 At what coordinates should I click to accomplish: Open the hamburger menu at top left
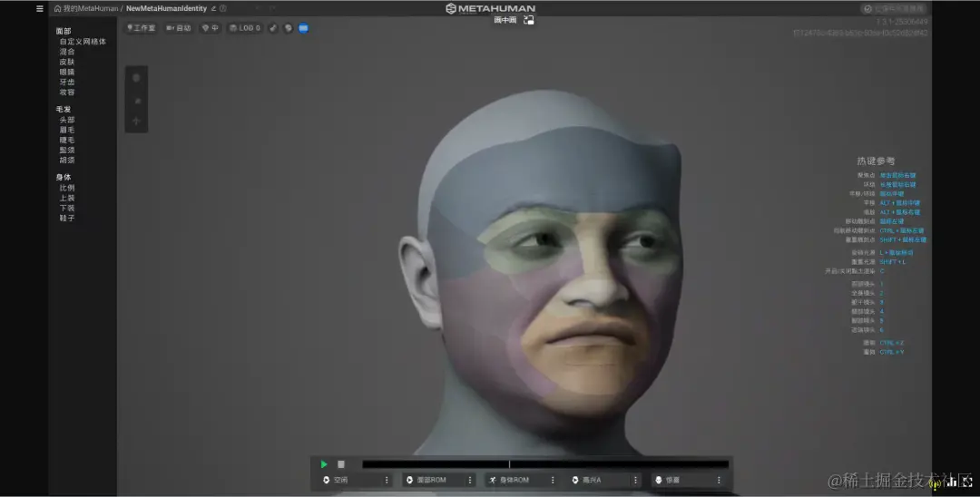click(x=39, y=9)
